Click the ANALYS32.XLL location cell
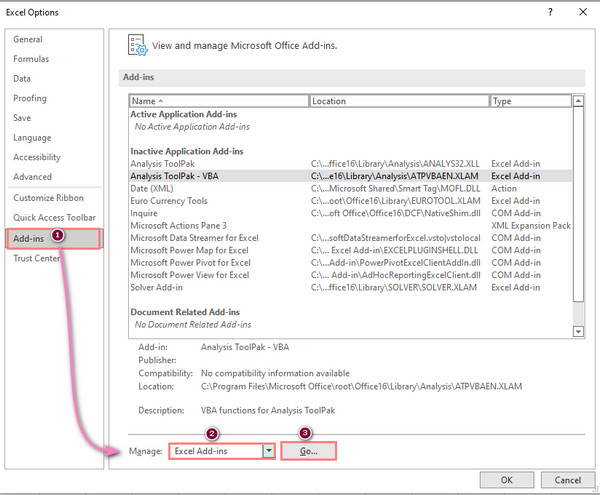600x495 pixels. [x=395, y=164]
